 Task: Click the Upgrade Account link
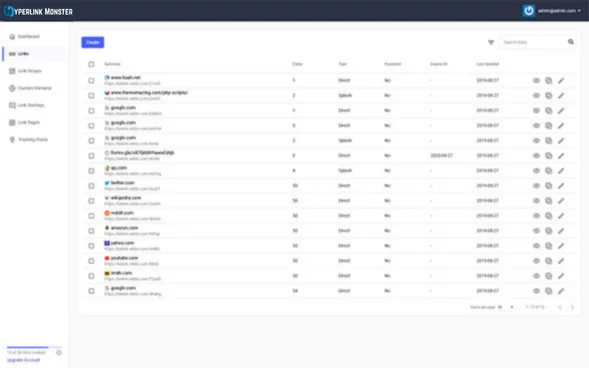23,360
